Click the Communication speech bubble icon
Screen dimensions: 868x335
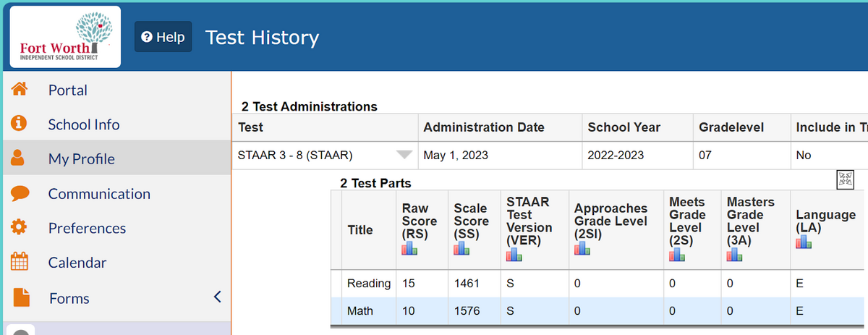20,193
